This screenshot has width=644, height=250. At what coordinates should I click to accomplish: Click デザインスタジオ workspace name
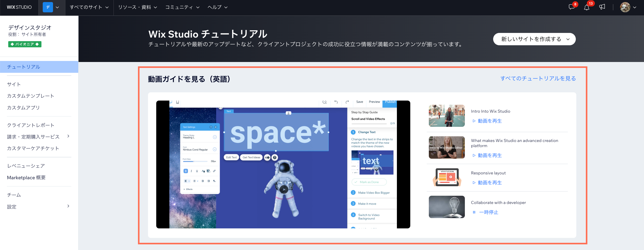pyautogui.click(x=30, y=28)
